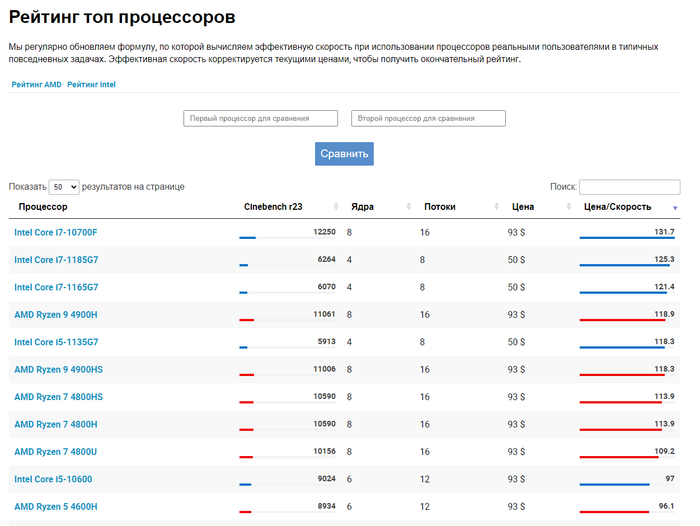The image size is (700, 526).
Task: Open Intel Core i7-1185G7 processor link
Action: coord(56,260)
